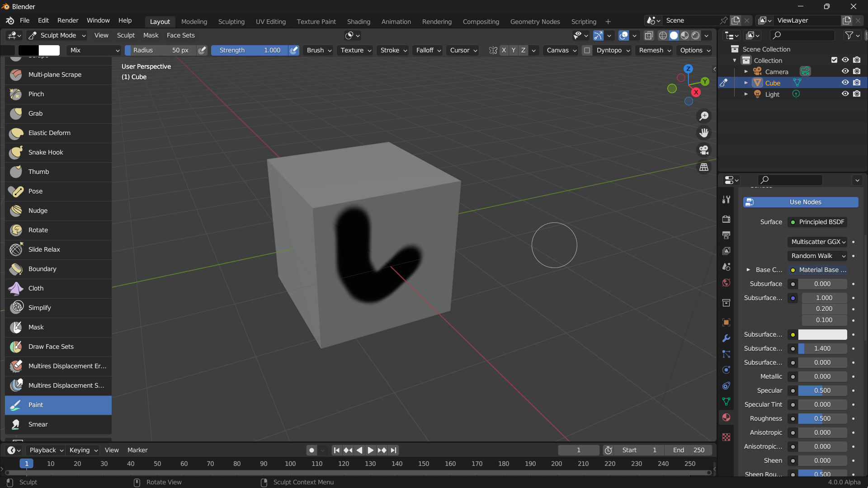Toggle Light visibility eye in outliner
This screenshot has height=488, width=868.
tap(845, 94)
